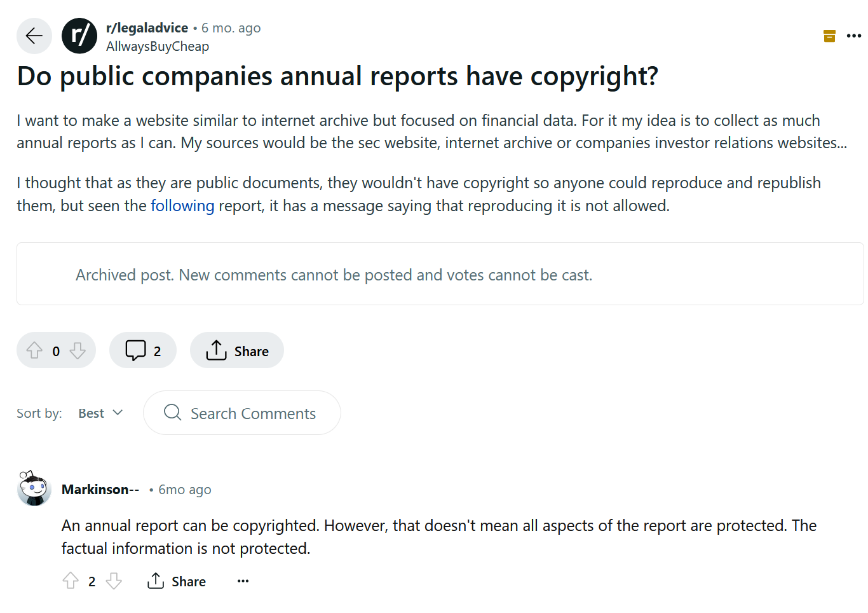The width and height of the screenshot is (868, 613).
Task: Open the "following" report link
Action: (x=182, y=206)
